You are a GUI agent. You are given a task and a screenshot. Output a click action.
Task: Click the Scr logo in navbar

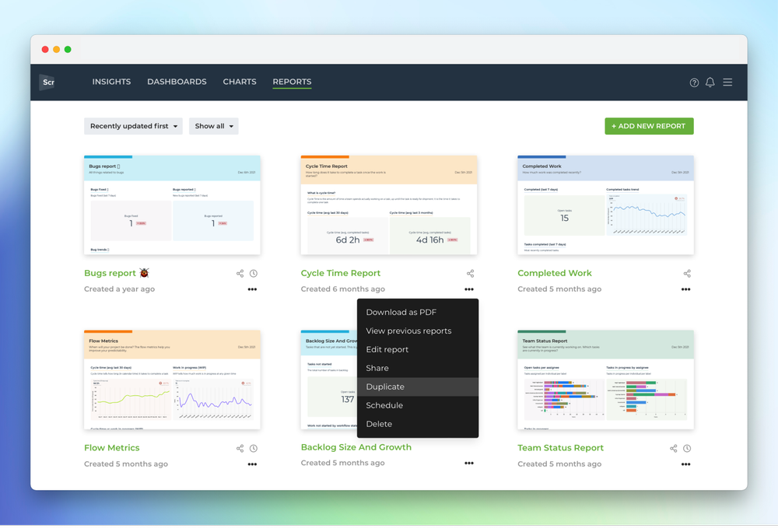pyautogui.click(x=47, y=82)
